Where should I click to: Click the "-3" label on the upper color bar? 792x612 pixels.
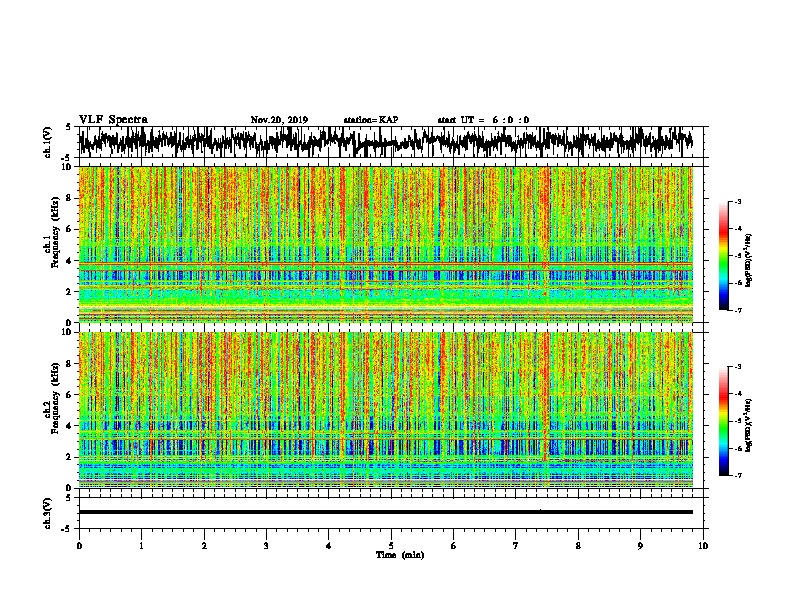tap(738, 201)
